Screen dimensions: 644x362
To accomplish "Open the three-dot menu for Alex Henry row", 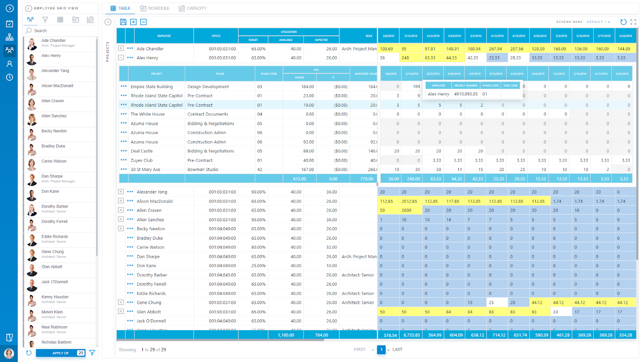I will pos(130,58).
